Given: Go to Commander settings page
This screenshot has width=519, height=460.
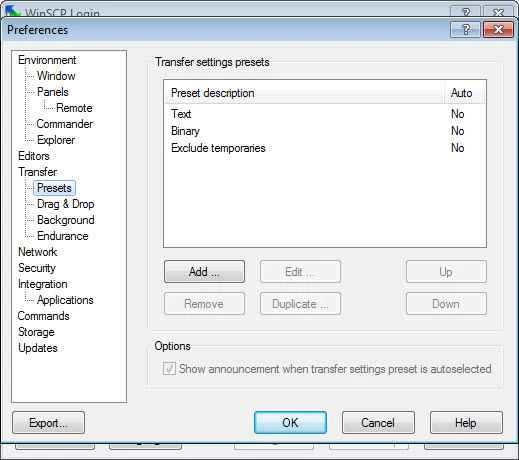Looking at the screenshot, I should click(65, 124).
